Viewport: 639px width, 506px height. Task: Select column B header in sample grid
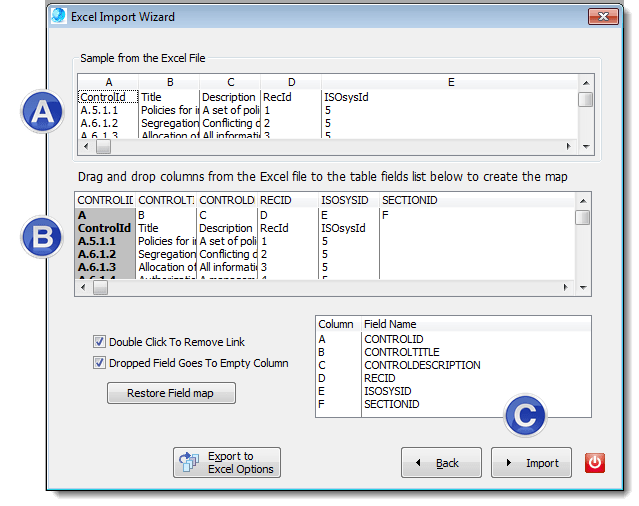[170, 82]
